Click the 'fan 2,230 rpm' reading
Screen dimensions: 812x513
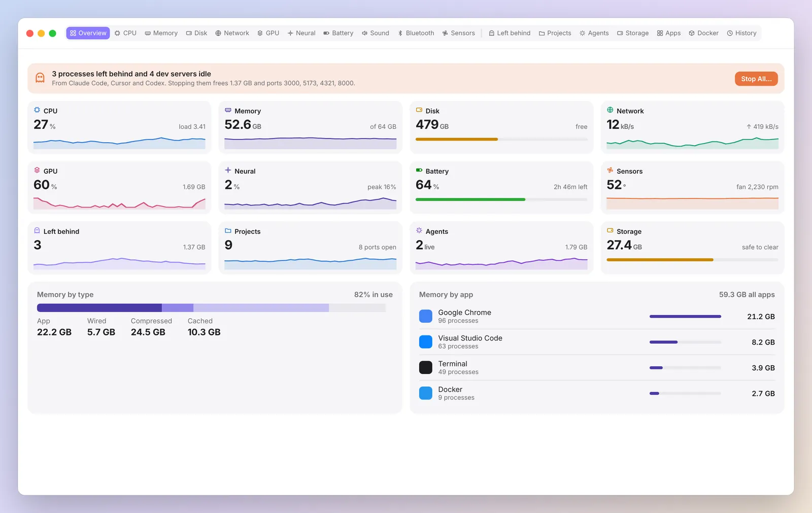click(x=757, y=187)
